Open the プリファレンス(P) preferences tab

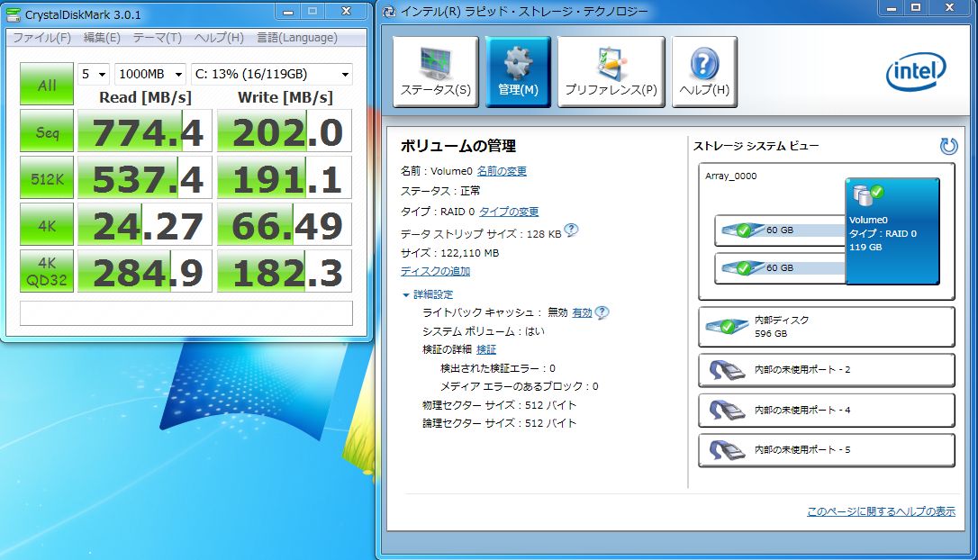(x=611, y=72)
